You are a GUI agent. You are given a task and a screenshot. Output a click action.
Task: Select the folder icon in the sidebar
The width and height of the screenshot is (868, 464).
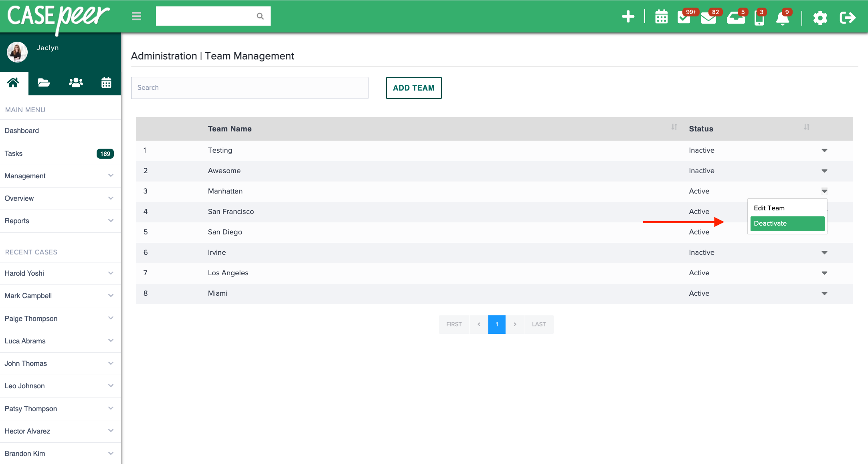pyautogui.click(x=44, y=83)
